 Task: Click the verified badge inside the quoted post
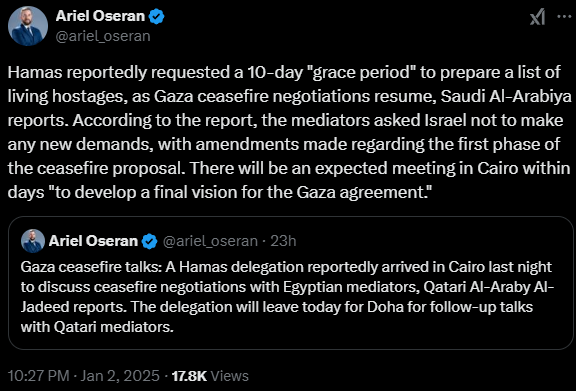click(150, 241)
